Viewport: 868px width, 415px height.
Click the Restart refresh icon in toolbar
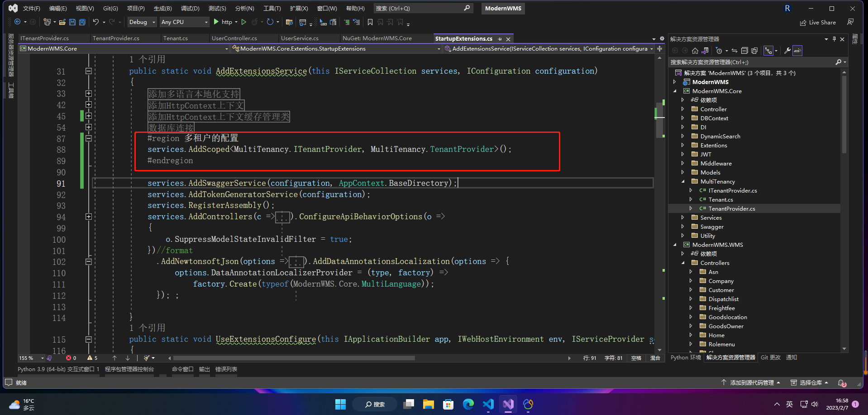pyautogui.click(x=270, y=22)
